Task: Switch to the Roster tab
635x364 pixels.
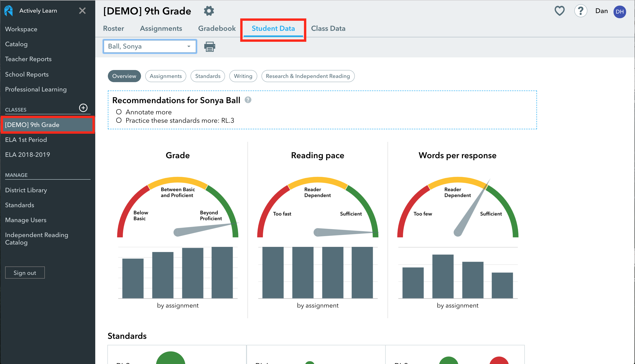Action: click(113, 28)
